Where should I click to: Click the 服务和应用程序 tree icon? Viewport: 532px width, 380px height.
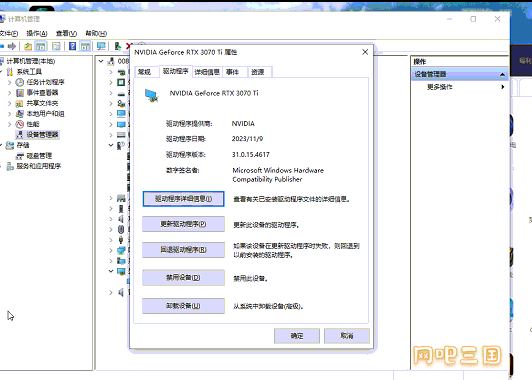coord(10,166)
